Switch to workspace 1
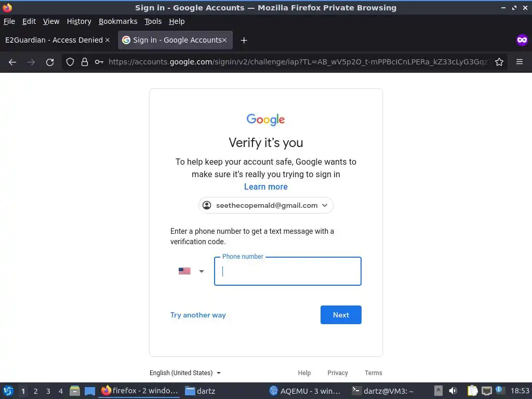Image resolution: width=532 pixels, height=399 pixels. click(x=23, y=391)
